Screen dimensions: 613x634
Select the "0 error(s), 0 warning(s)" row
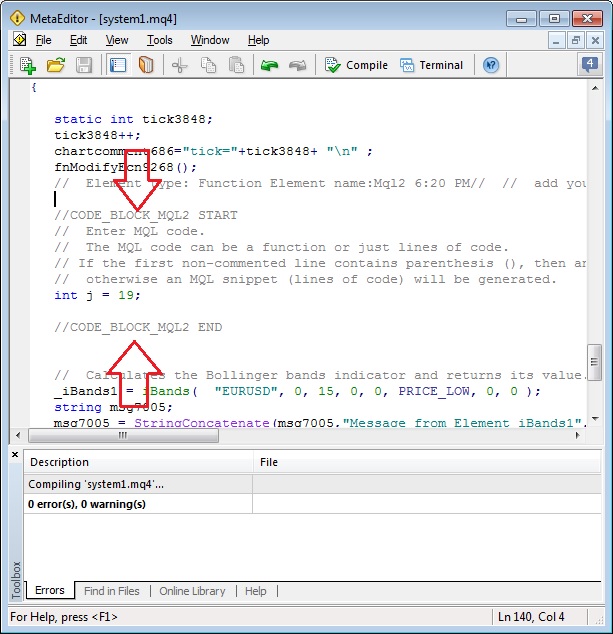tap(312, 504)
